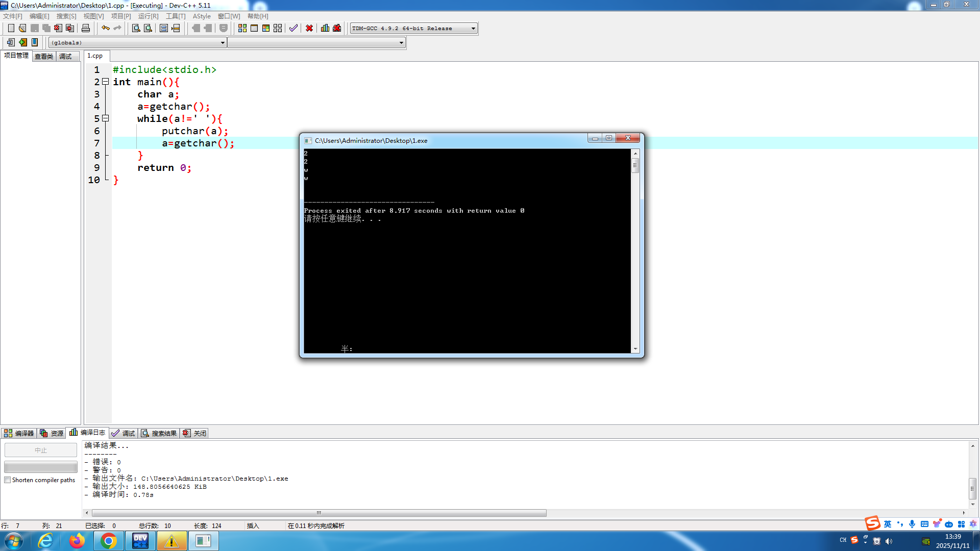980x551 pixels.
Task: Toggle the Shorten compiler paths checkbox
Action: click(x=8, y=480)
